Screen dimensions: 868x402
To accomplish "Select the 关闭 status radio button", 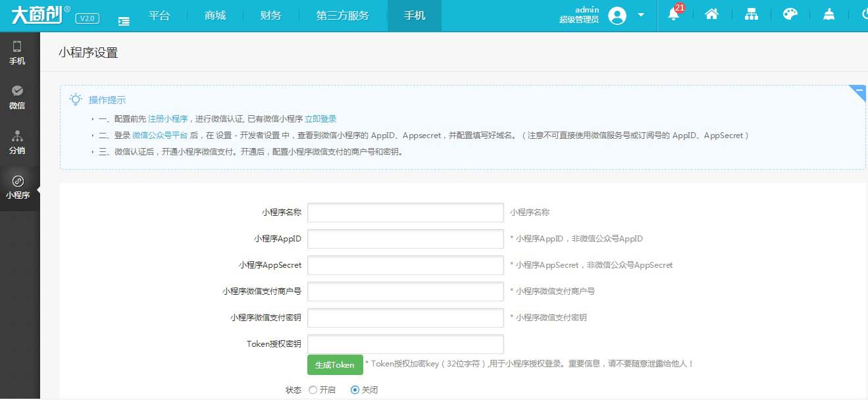I will point(355,389).
